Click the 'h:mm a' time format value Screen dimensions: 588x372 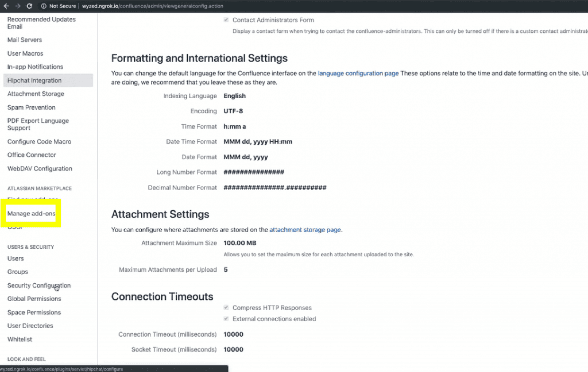(235, 127)
